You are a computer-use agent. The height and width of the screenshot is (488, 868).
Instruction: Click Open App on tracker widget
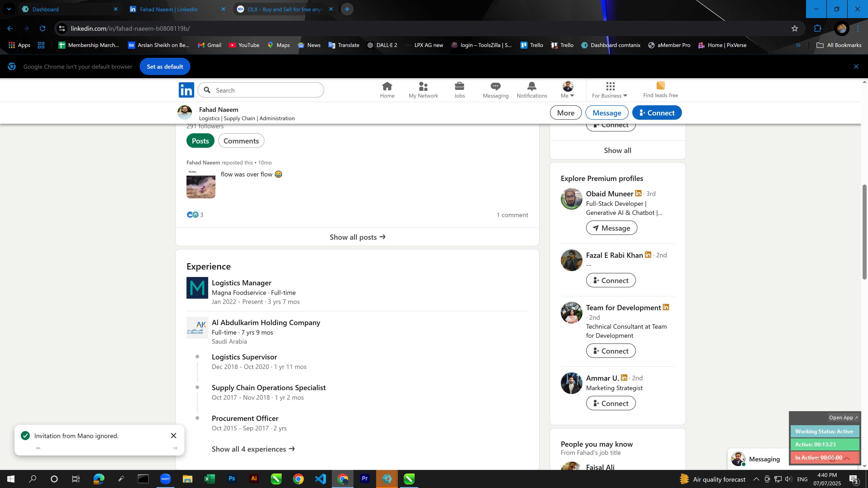(843, 417)
